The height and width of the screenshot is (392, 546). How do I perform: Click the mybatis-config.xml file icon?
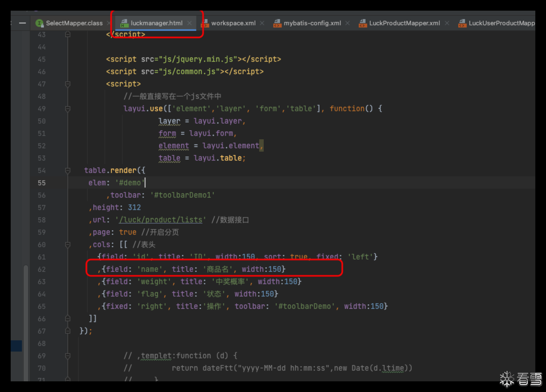pos(277,23)
